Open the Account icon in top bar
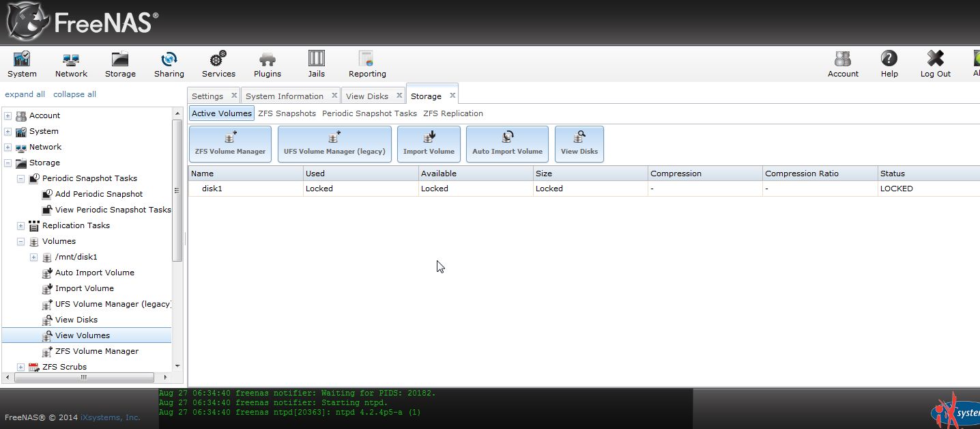This screenshot has width=980, height=429. point(843,64)
